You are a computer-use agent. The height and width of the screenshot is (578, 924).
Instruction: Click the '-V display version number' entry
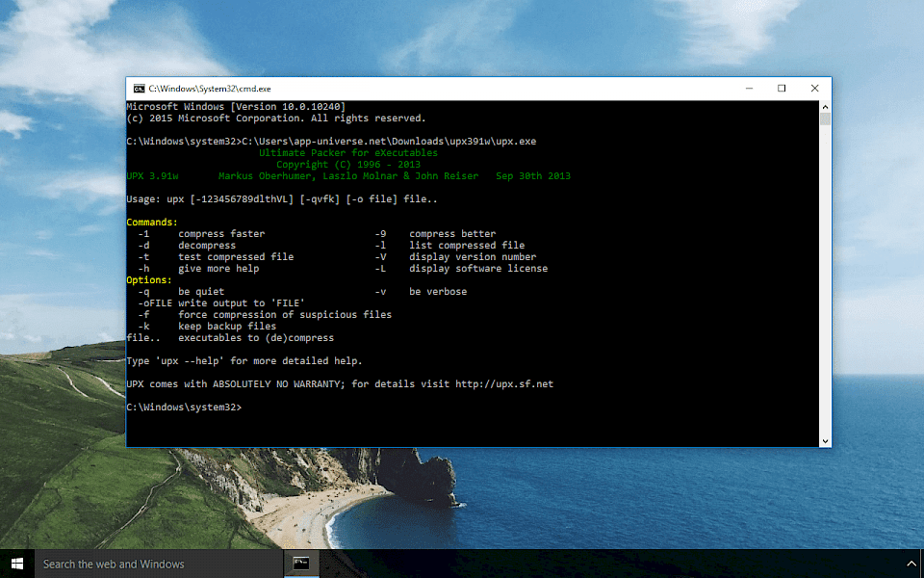455,256
